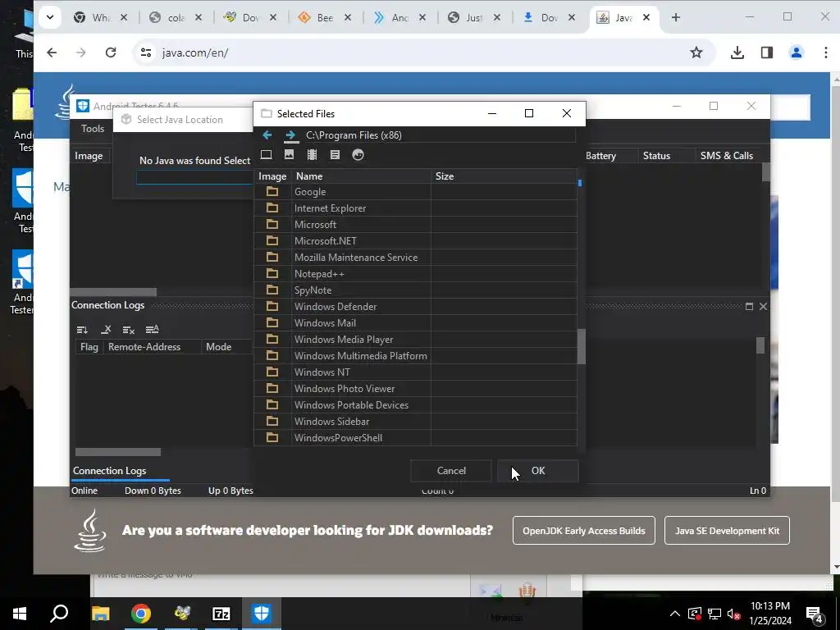Select the documents list icon in file dialog toolbar
The image size is (840, 630).
[335, 155]
